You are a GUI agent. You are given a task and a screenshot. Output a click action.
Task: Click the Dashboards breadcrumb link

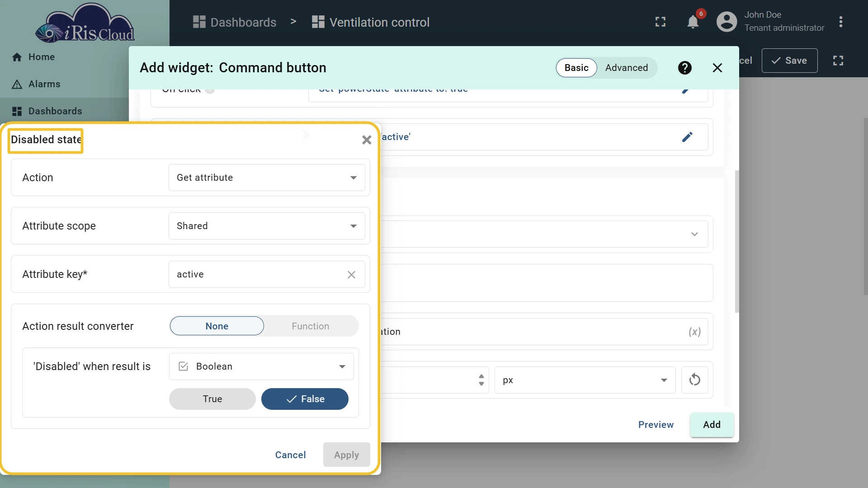(235, 22)
